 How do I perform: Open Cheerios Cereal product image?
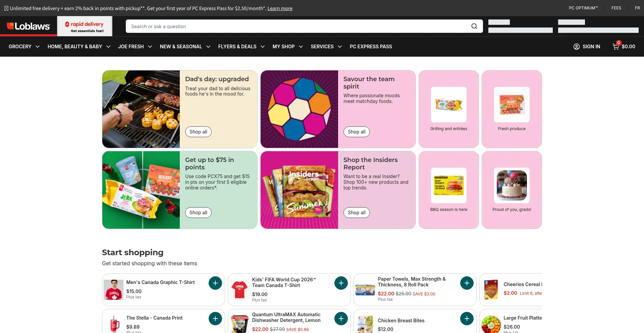click(x=491, y=290)
